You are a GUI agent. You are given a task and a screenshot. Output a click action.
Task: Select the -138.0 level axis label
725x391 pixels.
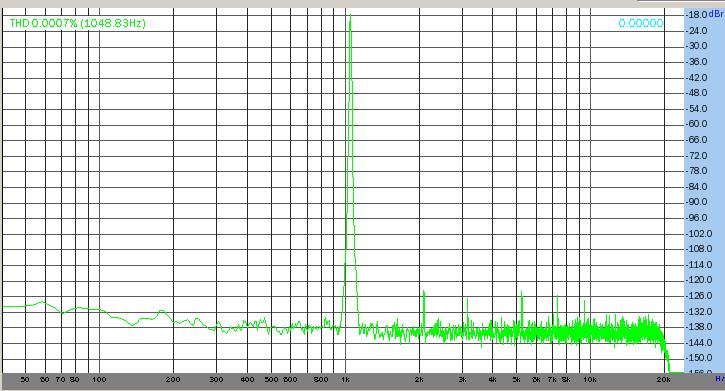(698, 327)
